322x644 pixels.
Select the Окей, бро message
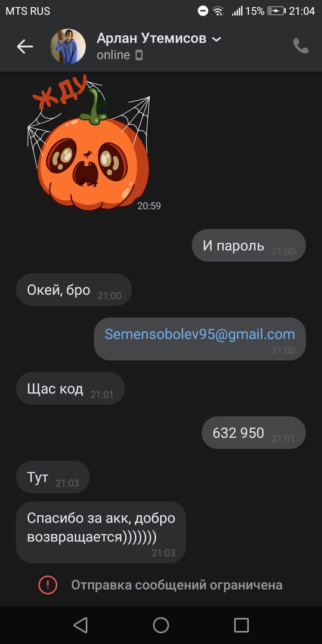click(74, 290)
